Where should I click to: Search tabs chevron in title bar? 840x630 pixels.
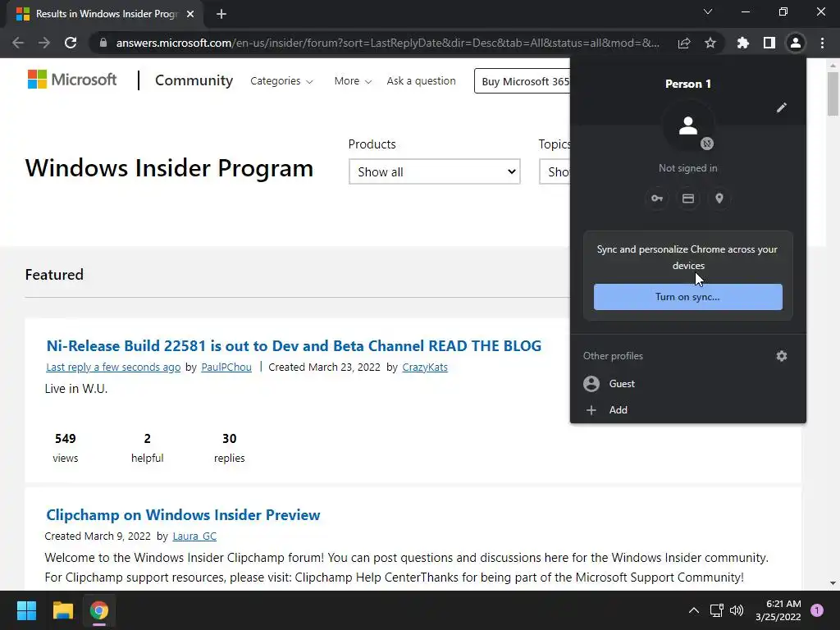pos(708,11)
